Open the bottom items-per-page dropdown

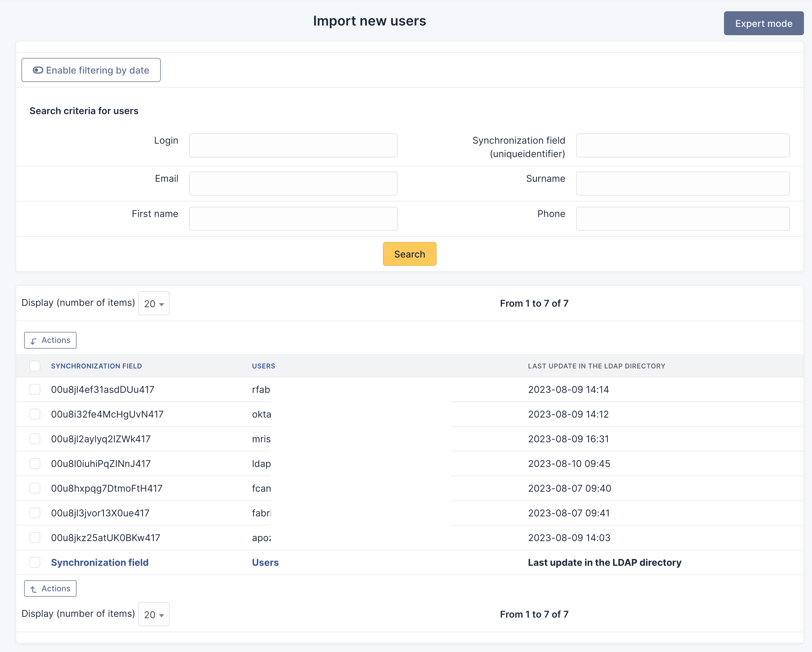(154, 614)
